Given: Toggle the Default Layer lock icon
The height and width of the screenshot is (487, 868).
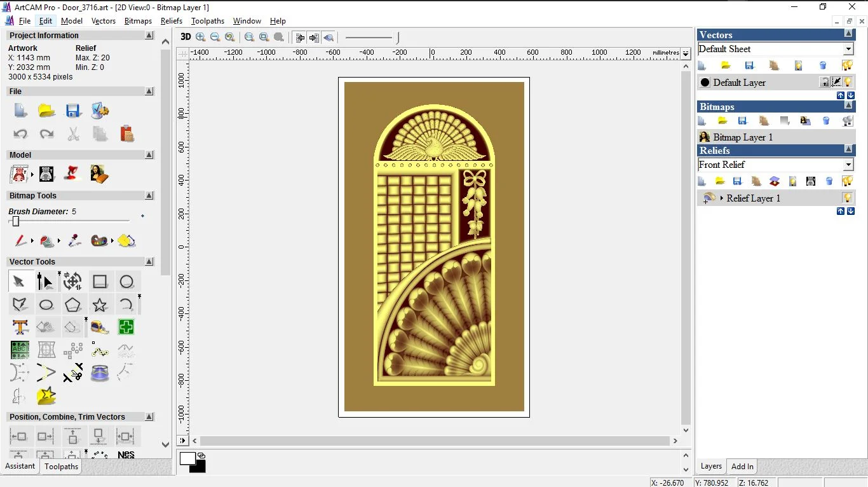Looking at the screenshot, I should (825, 82).
